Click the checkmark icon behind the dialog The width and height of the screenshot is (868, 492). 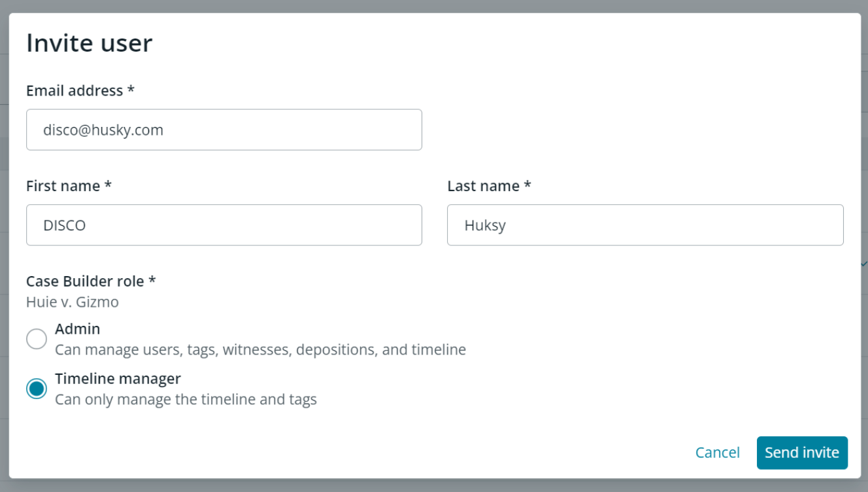click(x=864, y=264)
